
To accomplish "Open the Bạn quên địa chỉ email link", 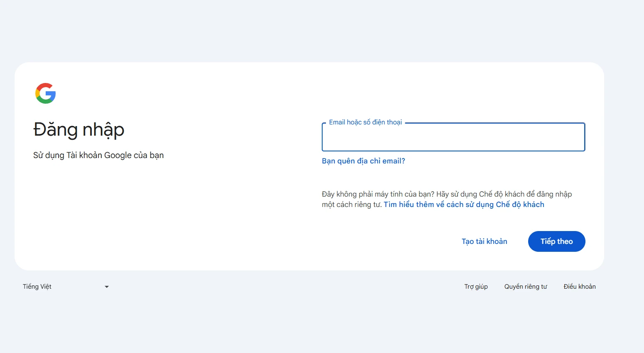I will [x=363, y=161].
